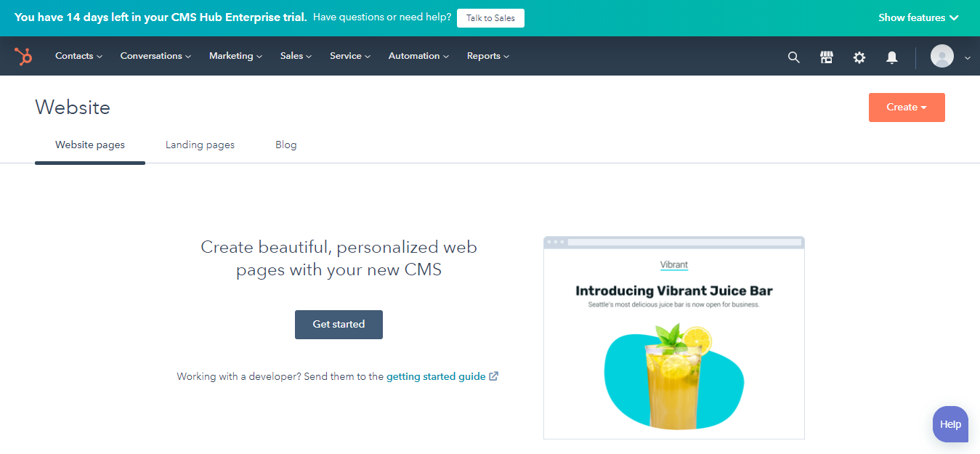Open the Automation menu

[x=418, y=56]
